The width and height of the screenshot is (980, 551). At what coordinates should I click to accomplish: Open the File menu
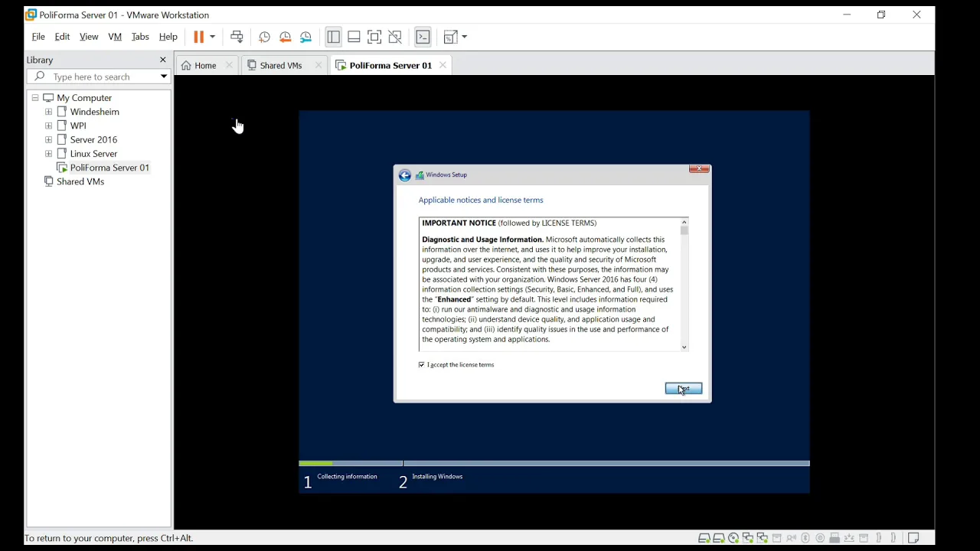[x=38, y=37]
